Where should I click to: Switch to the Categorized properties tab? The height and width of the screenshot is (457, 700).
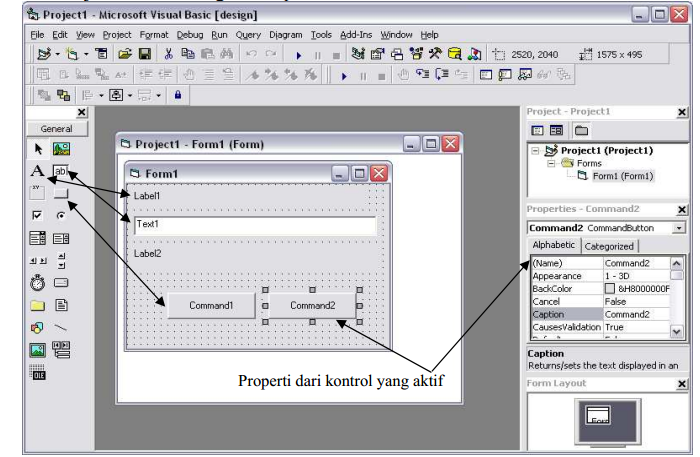tap(609, 246)
